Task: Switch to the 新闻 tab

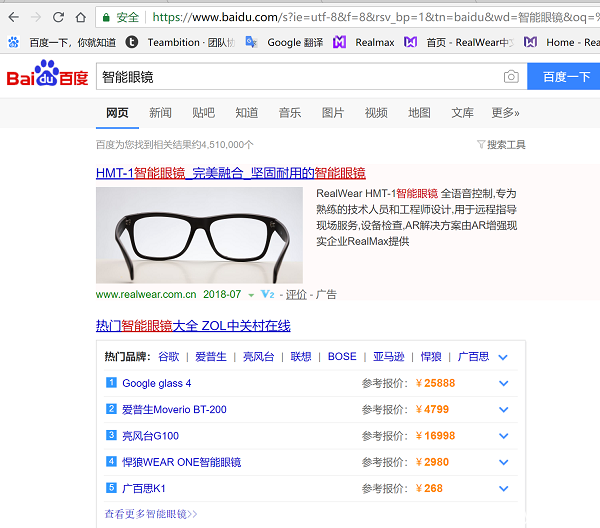Action: (160, 113)
